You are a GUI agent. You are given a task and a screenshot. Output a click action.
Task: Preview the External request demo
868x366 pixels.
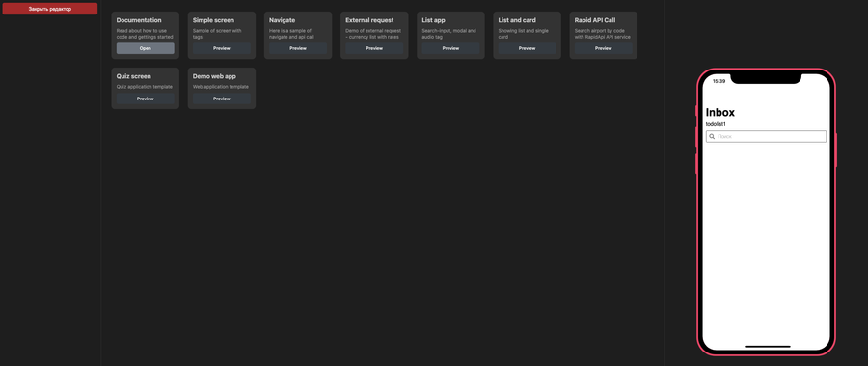(x=374, y=49)
